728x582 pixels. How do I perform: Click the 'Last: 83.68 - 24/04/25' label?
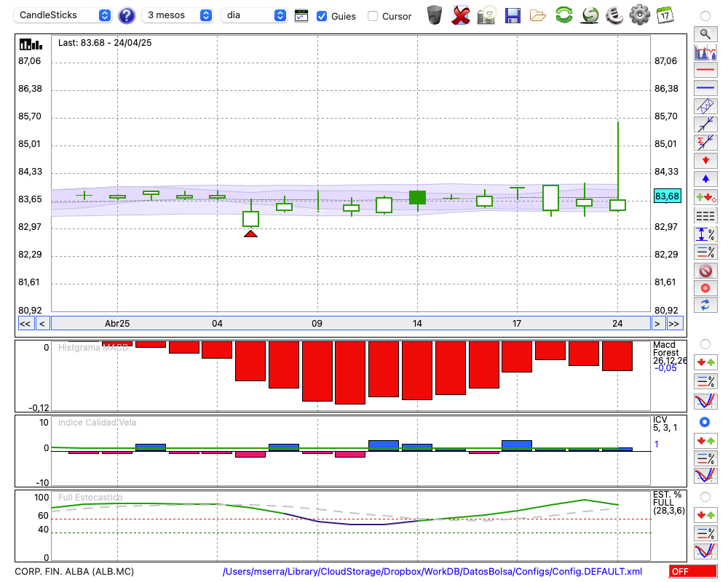pyautogui.click(x=105, y=43)
